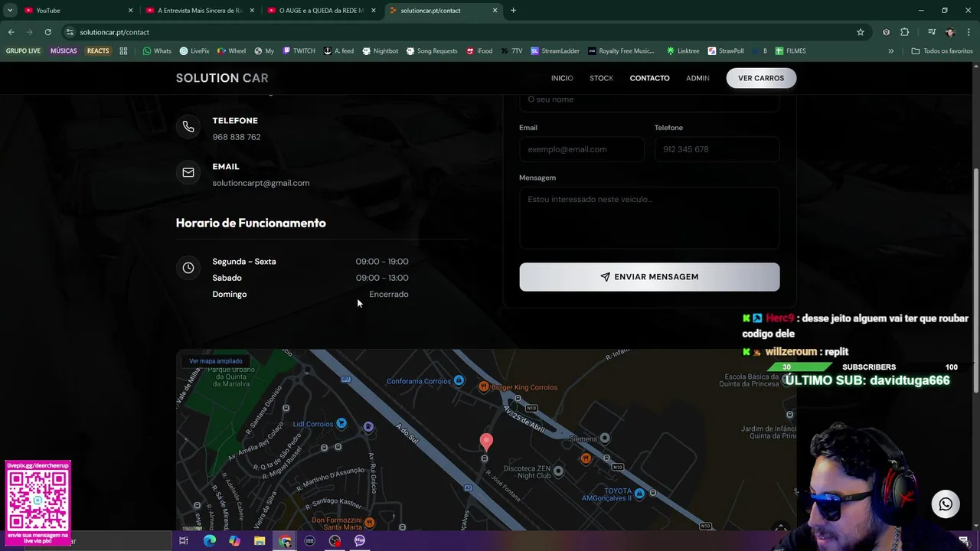This screenshot has height=551, width=980.
Task: Open File Explorer from taskbar
Action: point(260,541)
